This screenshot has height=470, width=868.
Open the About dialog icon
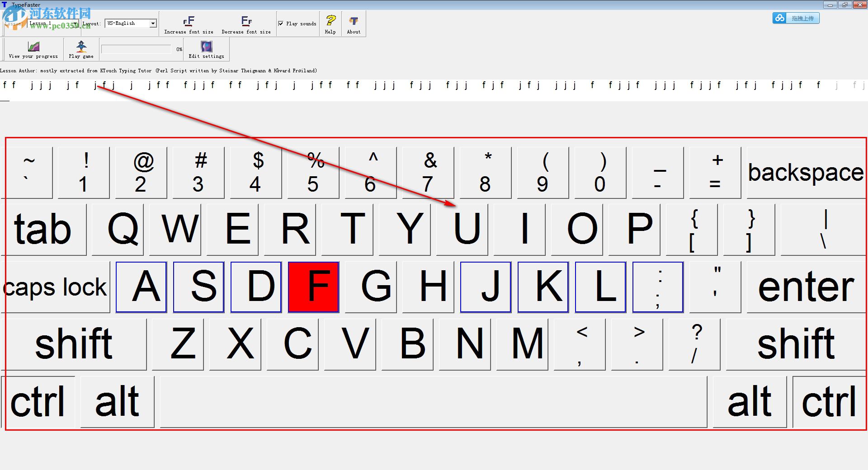[353, 20]
